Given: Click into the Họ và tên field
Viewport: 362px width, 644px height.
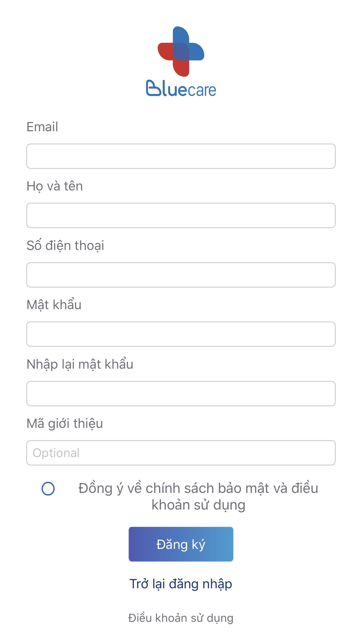Looking at the screenshot, I should click(181, 216).
